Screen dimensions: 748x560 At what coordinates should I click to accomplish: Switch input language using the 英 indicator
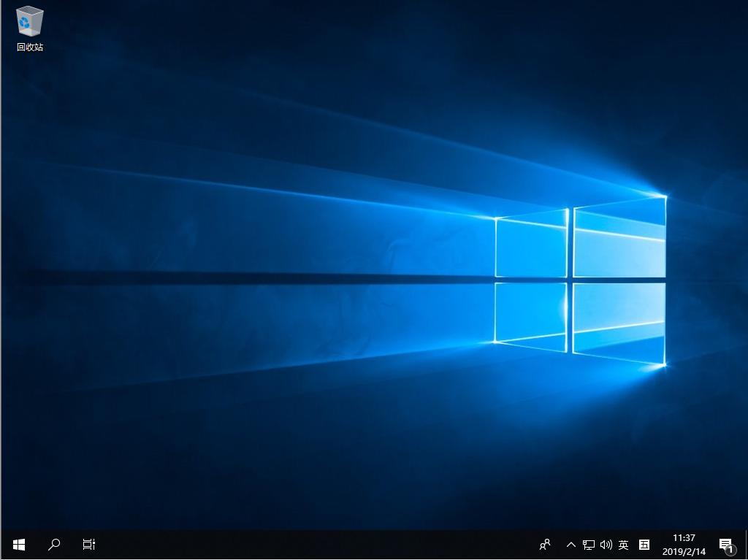[x=623, y=544]
